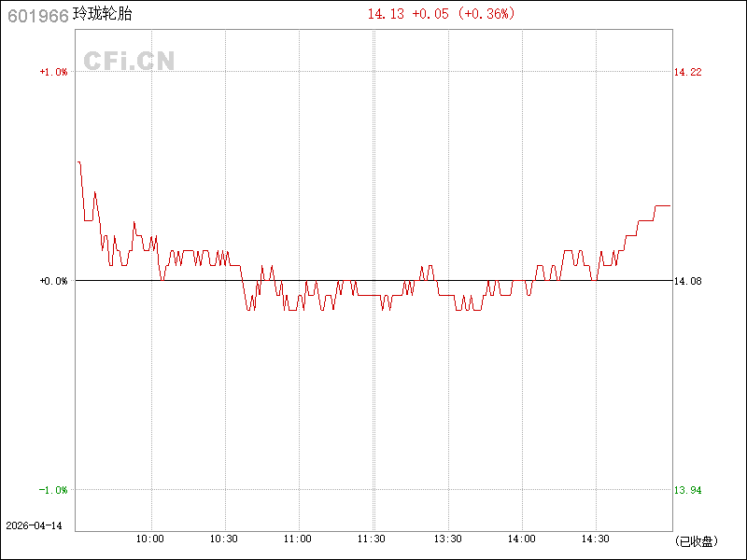
Task: Click the 10:00 time label
Action: coord(150,539)
